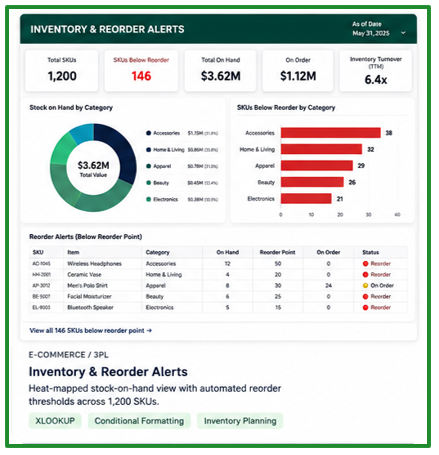Click the Item column header
Screen dimensions: 439x455
point(73,252)
